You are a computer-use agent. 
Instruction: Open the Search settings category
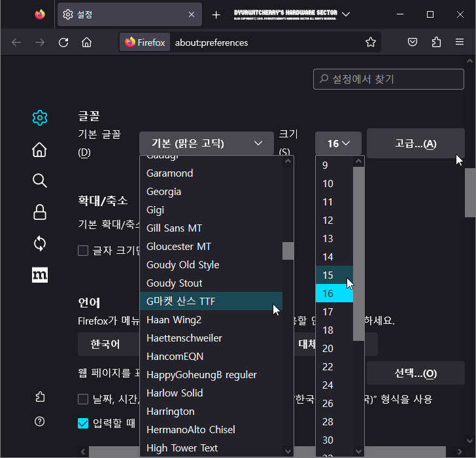point(40,181)
